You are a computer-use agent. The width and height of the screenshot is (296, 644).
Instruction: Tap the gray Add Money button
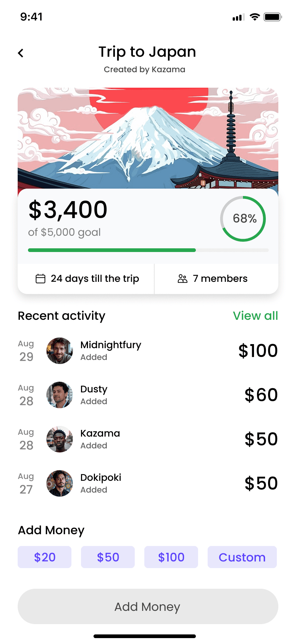pos(148,606)
